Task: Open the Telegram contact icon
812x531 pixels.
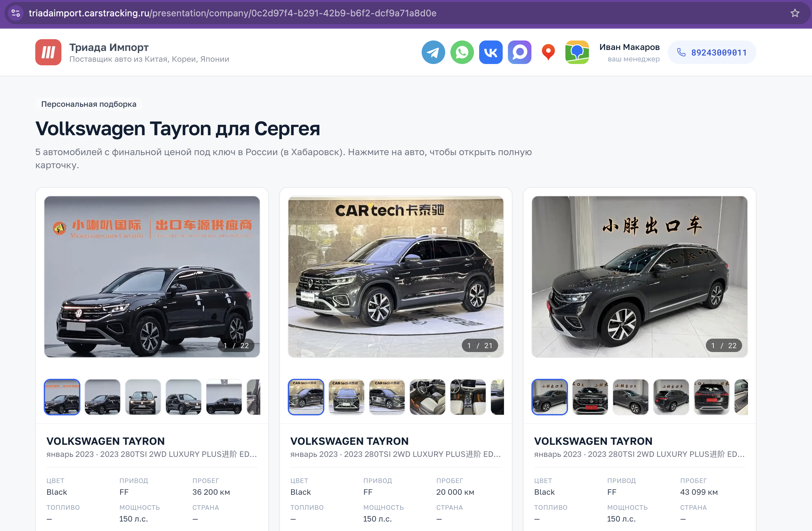Action: 433,52
